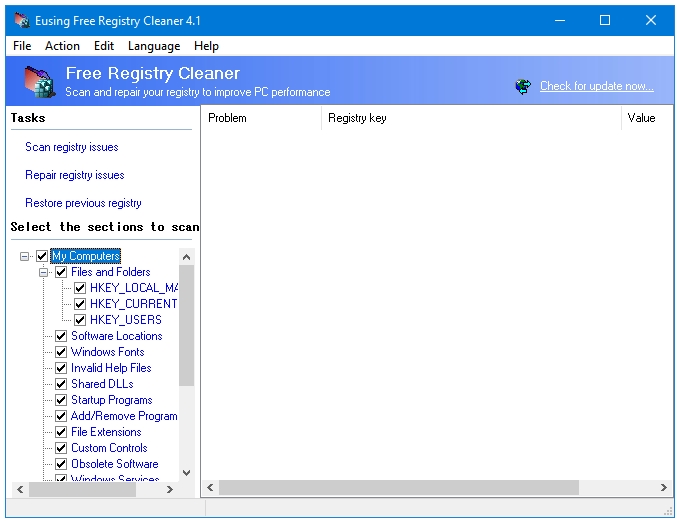
Task: Click results list scroll left arrow
Action: pos(210,488)
